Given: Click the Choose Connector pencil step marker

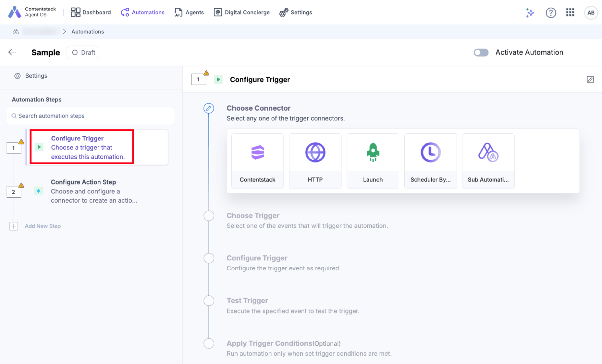Looking at the screenshot, I should [209, 108].
